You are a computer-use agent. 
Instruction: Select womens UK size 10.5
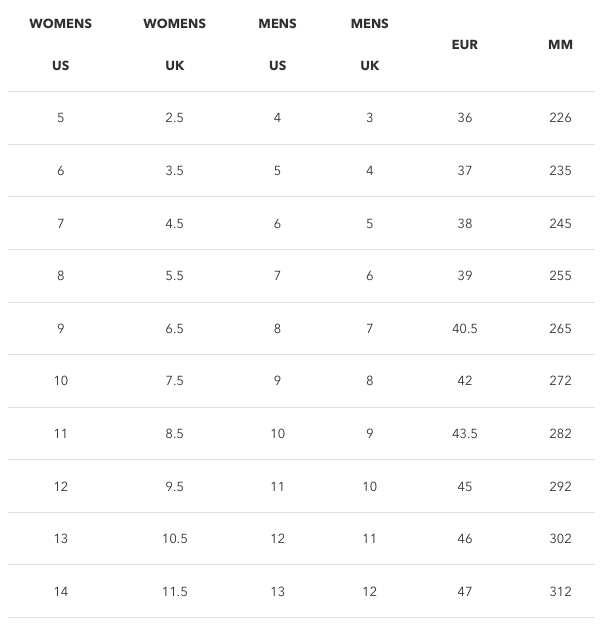[x=175, y=539]
